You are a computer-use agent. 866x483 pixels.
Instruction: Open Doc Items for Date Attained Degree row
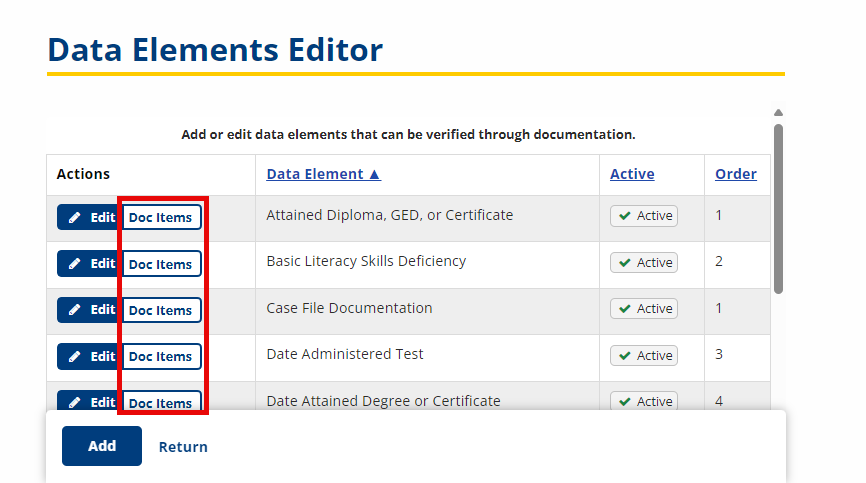tap(161, 400)
